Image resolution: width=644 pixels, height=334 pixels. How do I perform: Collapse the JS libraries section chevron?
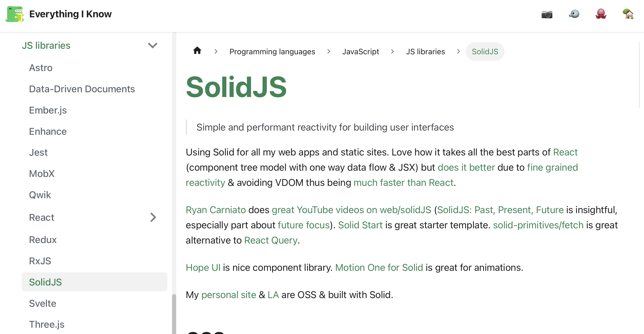(x=152, y=46)
